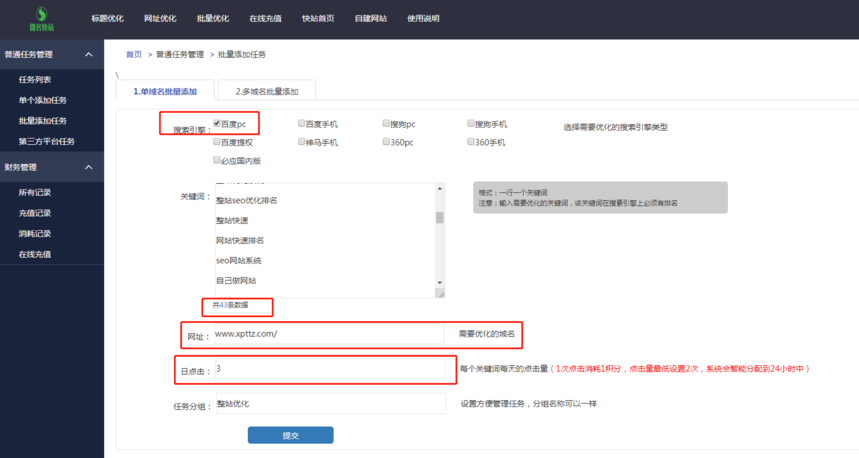The height and width of the screenshot is (458, 859).
Task: Switch to 2.多域名批量添加 tab
Action: 267,91
